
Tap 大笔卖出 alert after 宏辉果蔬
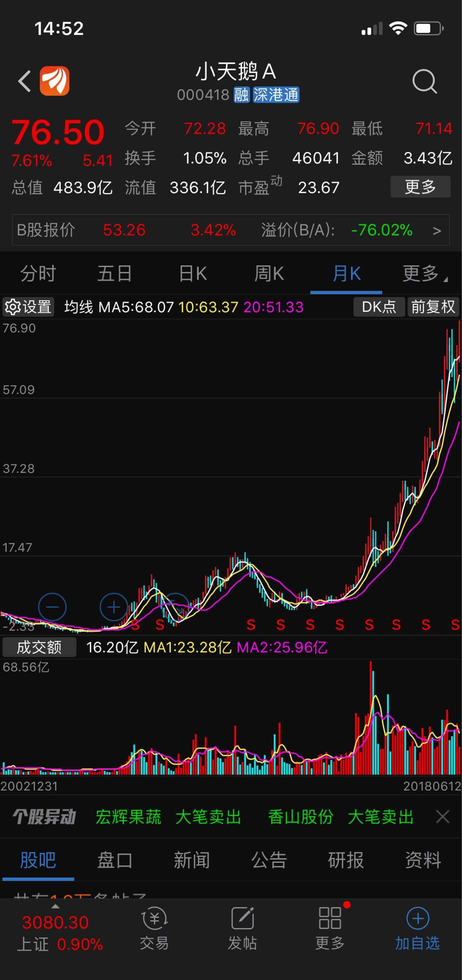click(208, 817)
